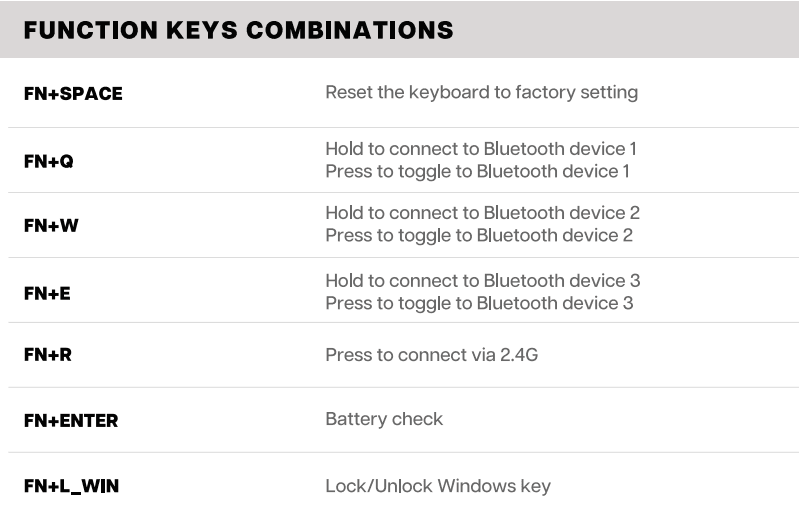The height and width of the screenshot is (523, 799).
Task: Click 'Hold to connect to Bluetooth device 1'
Action: (481, 149)
